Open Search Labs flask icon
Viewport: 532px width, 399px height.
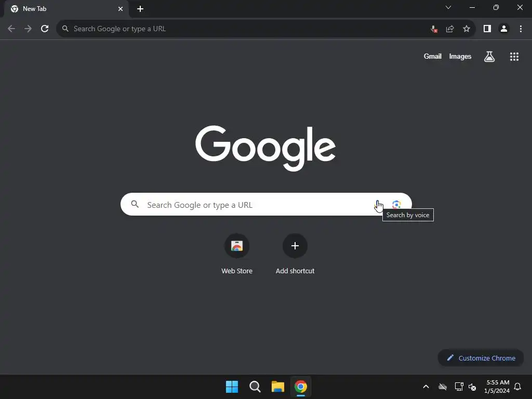[x=489, y=57]
